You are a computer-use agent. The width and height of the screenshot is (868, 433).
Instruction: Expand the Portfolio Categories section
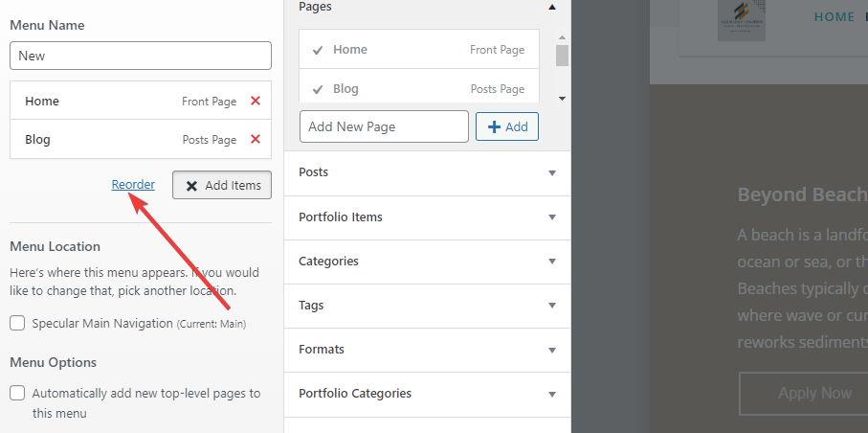point(427,394)
